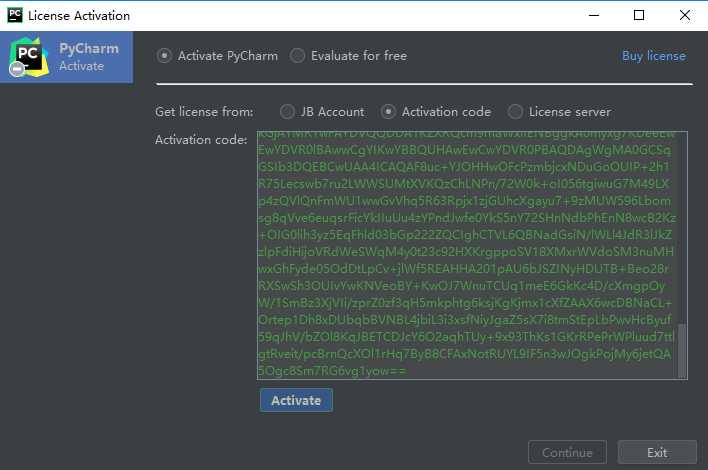Close the License Activation window

click(x=685, y=15)
